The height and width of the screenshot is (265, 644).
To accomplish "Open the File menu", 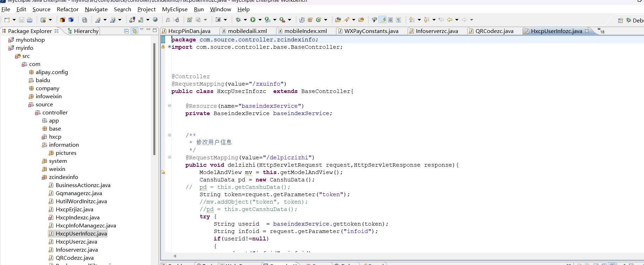I will [6, 9].
